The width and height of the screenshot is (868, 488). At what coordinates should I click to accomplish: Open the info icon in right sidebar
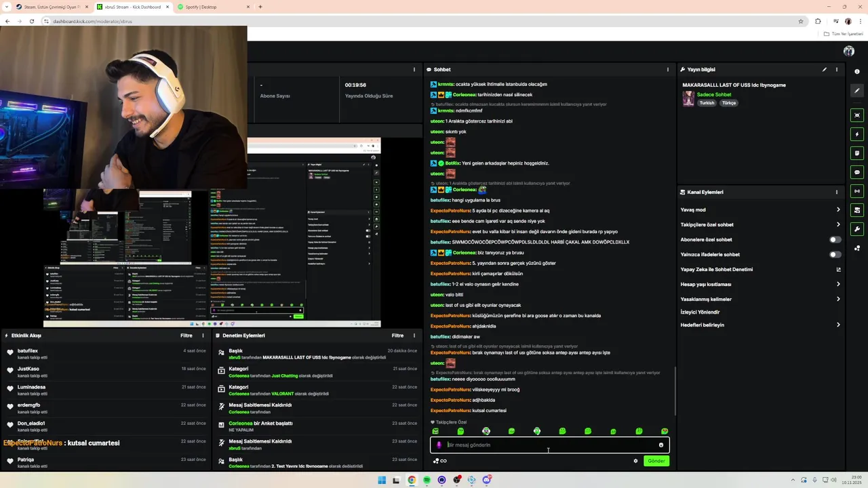(857, 71)
